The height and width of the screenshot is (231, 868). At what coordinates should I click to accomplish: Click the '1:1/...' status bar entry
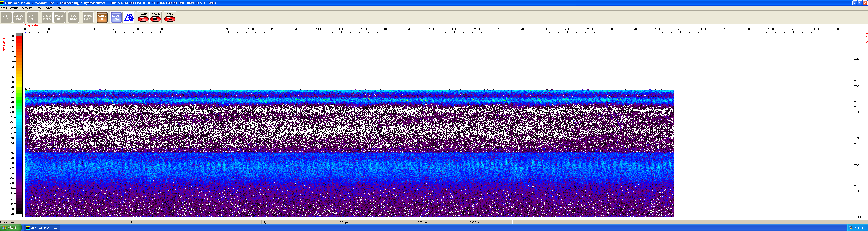point(265,222)
